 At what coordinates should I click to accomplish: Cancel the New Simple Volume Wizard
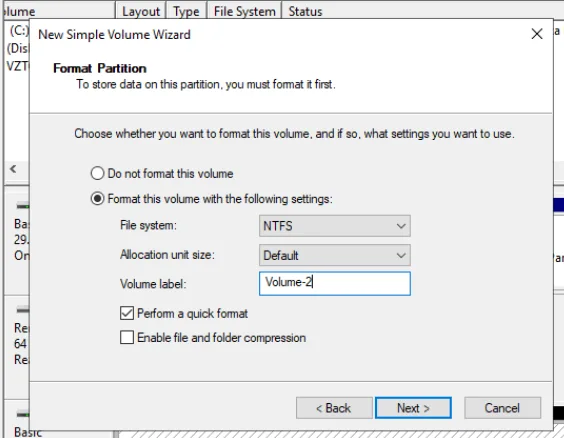502,408
